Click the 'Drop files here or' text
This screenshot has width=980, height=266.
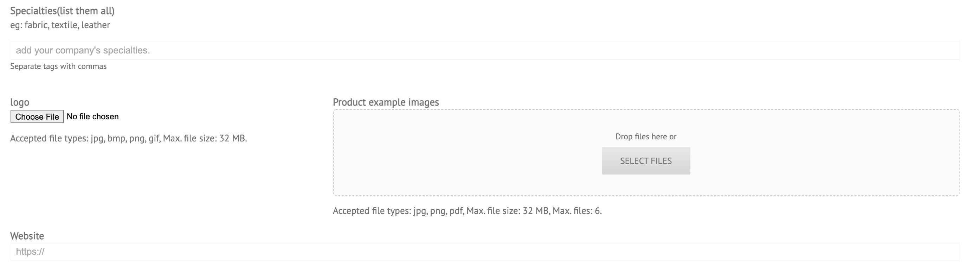(x=646, y=137)
